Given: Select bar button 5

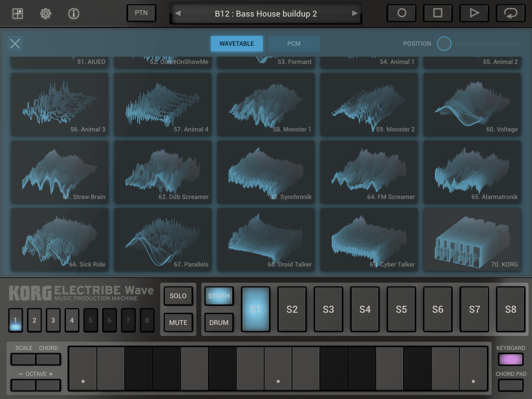Looking at the screenshot, I should click(x=91, y=320).
